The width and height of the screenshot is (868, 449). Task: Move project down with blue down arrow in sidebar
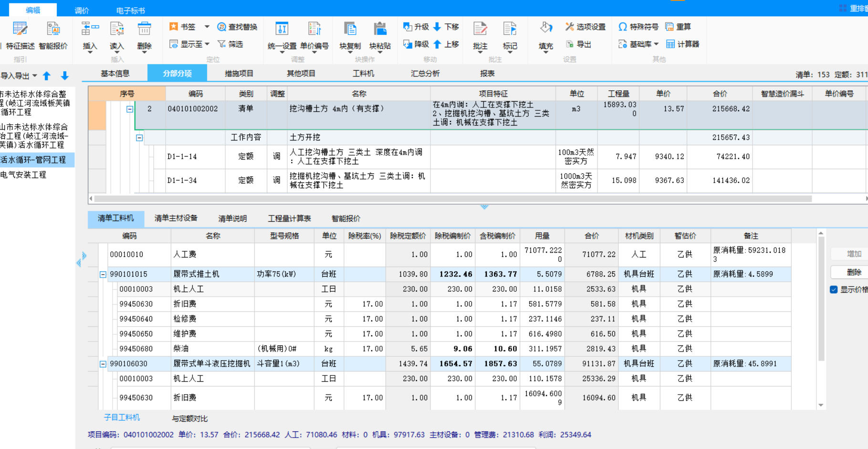click(65, 75)
